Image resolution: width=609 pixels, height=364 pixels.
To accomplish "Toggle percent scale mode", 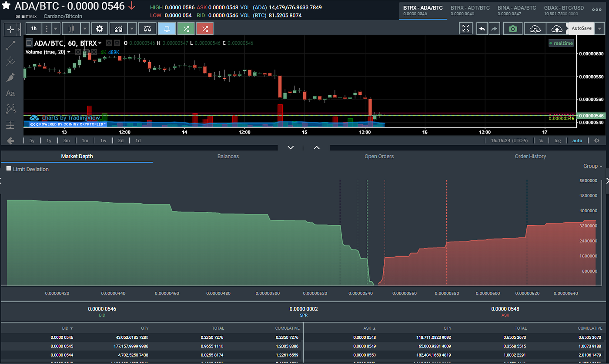I will 541,140.
